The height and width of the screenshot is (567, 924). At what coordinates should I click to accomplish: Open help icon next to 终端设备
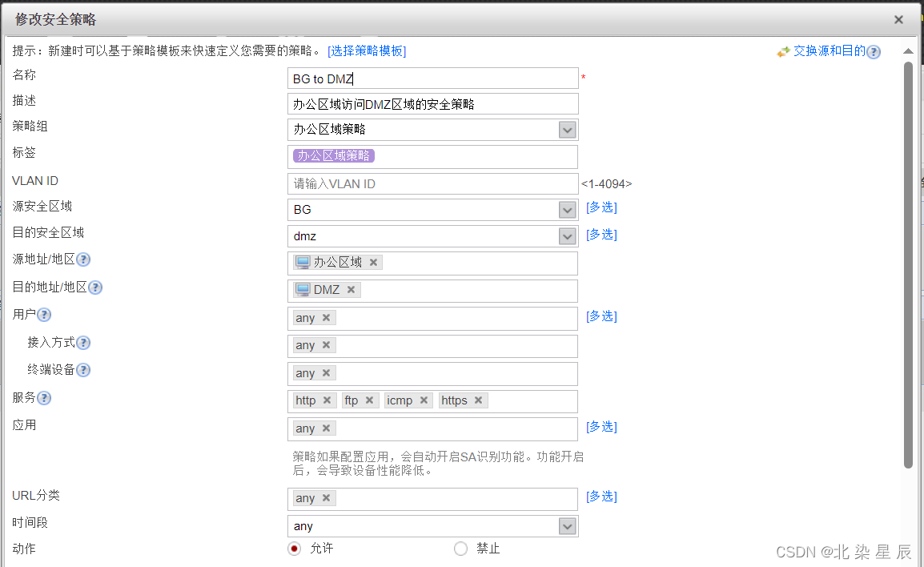click(x=83, y=369)
